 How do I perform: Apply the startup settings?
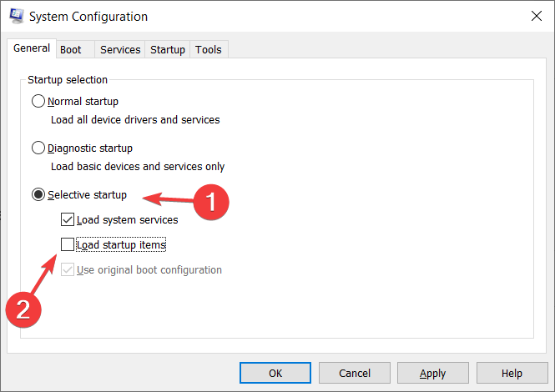[433, 373]
